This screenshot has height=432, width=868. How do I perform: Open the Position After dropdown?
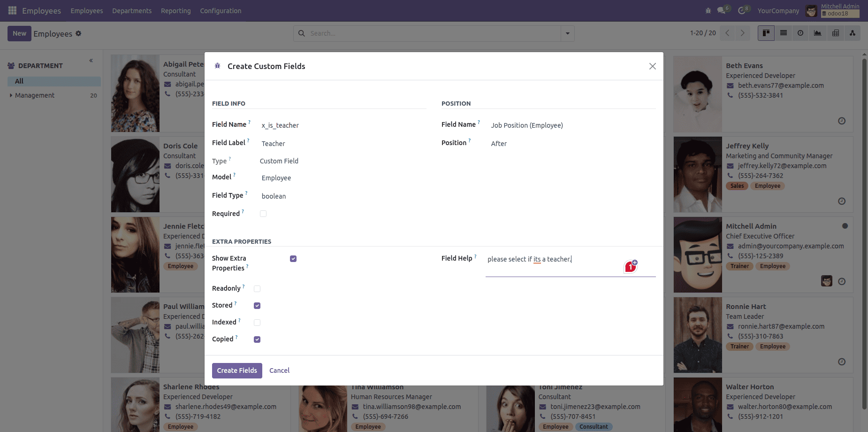[x=572, y=144]
